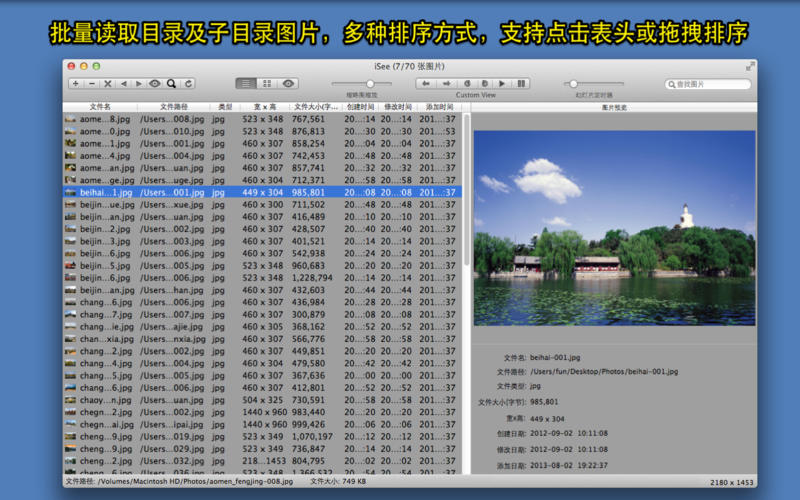Select the beijin...2.jpg row

[x=262, y=229]
